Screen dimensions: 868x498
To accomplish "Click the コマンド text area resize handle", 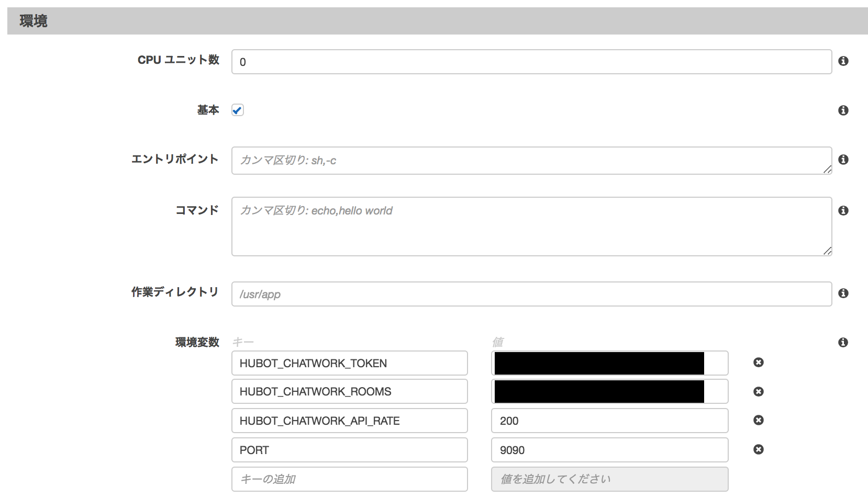I will click(827, 251).
